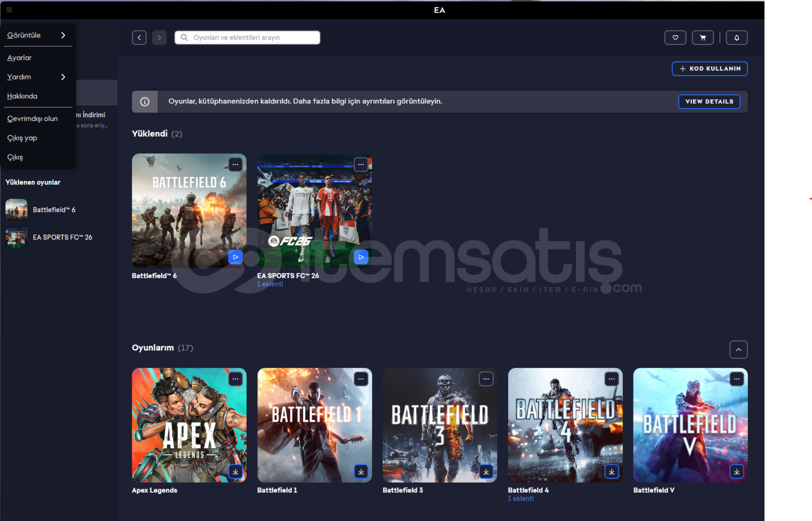The width and height of the screenshot is (812, 521).
Task: Open the EA SPORTS FC 26 cover art
Action: [x=315, y=211]
